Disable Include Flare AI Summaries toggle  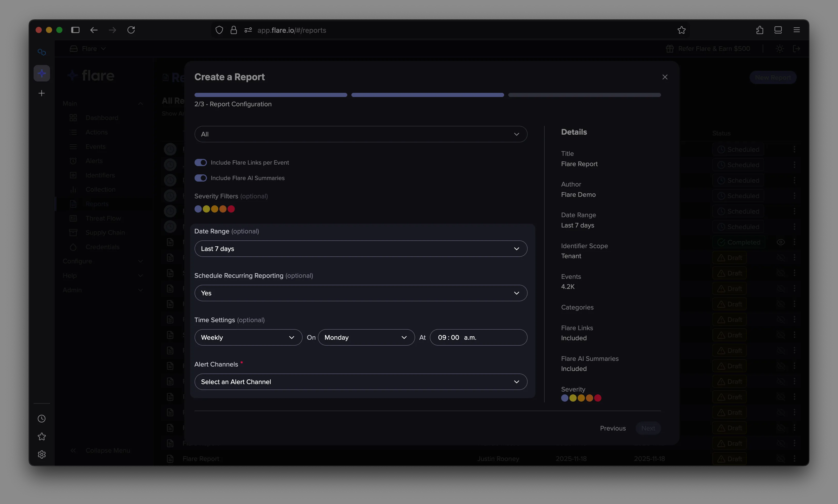coord(200,178)
